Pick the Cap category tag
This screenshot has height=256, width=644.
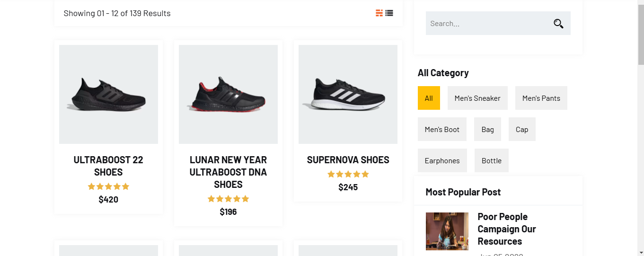(x=522, y=129)
